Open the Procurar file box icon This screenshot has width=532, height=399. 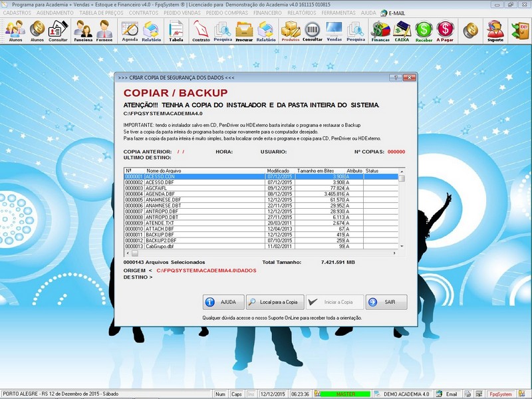click(244, 31)
